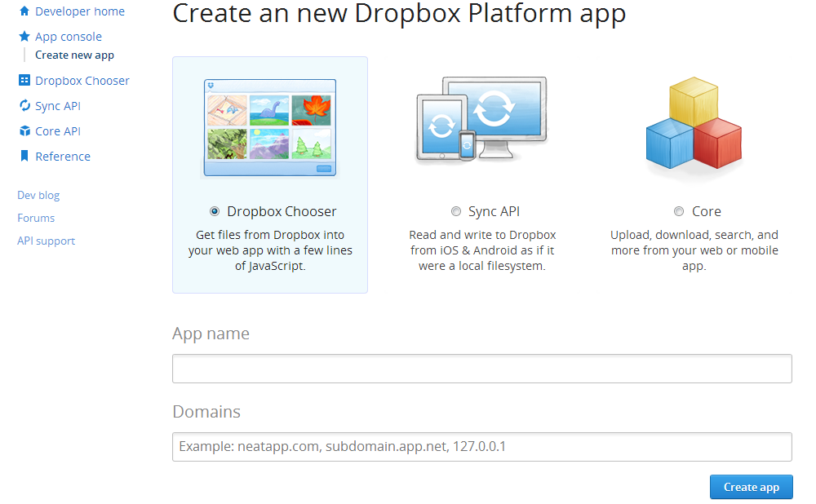The image size is (816, 504).
Task: Open the Developer home link
Action: pyautogui.click(x=80, y=11)
